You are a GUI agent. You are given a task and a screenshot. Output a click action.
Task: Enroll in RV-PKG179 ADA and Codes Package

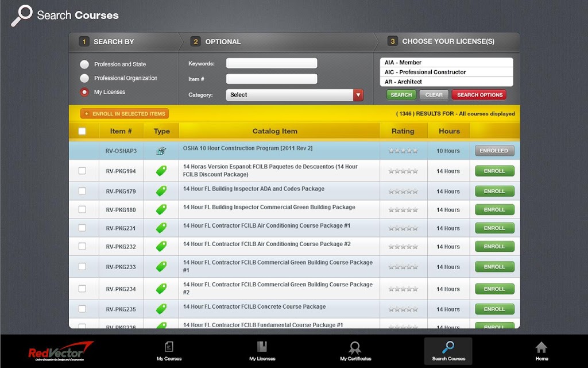494,191
